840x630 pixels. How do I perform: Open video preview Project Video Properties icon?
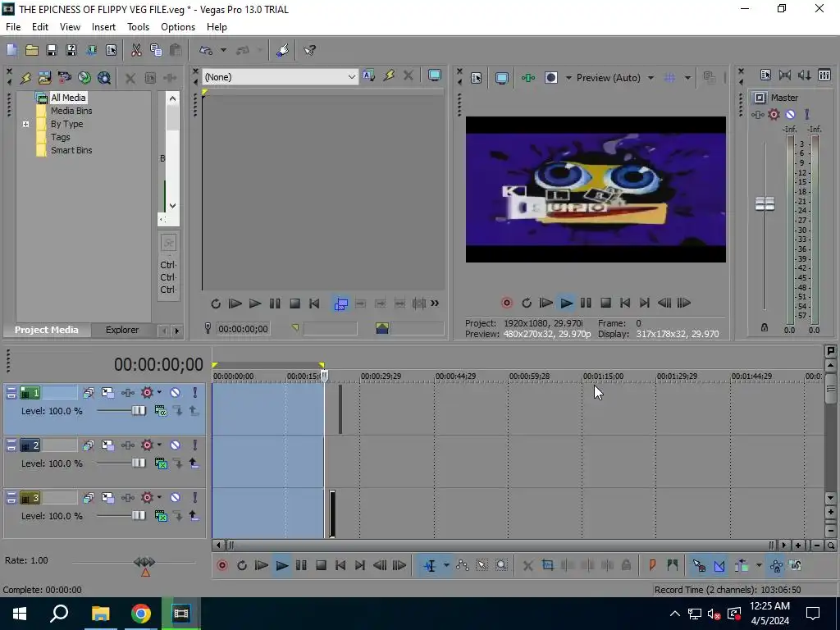477,78
